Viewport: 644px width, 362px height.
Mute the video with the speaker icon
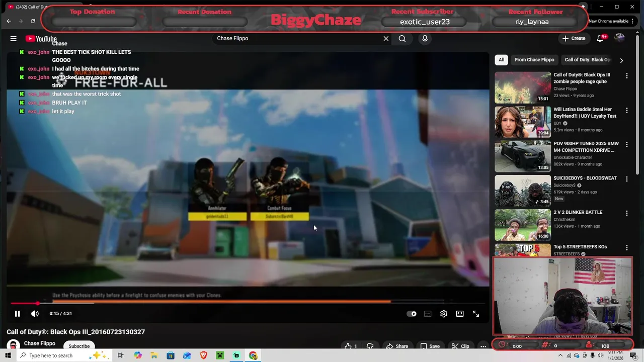(35, 314)
